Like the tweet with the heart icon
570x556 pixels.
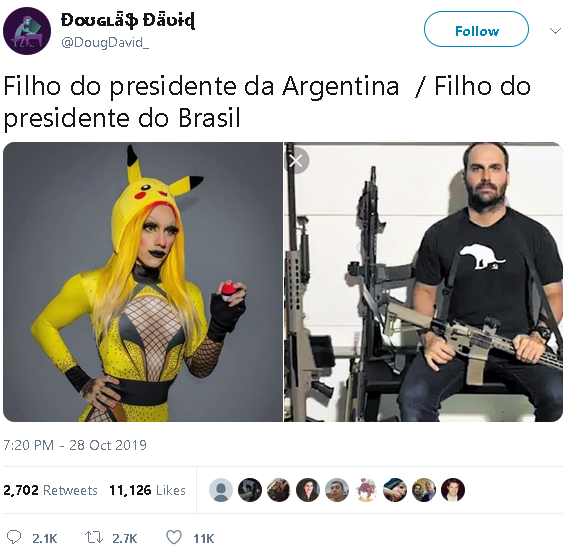pyautogui.click(x=174, y=537)
